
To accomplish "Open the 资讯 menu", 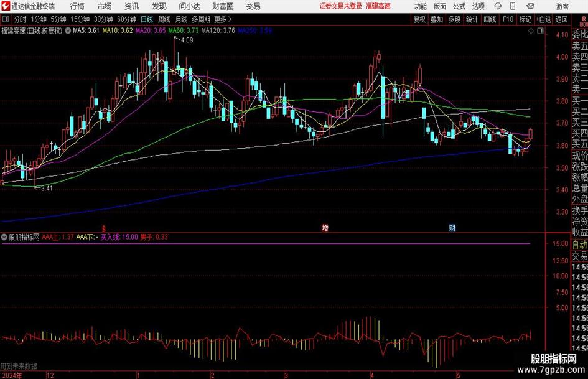I will 132,6.
